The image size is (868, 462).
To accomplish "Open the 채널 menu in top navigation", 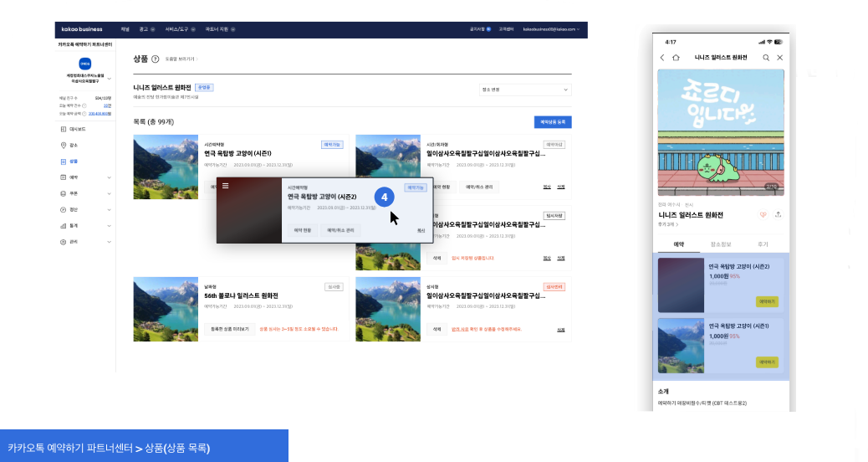I will pyautogui.click(x=125, y=29).
